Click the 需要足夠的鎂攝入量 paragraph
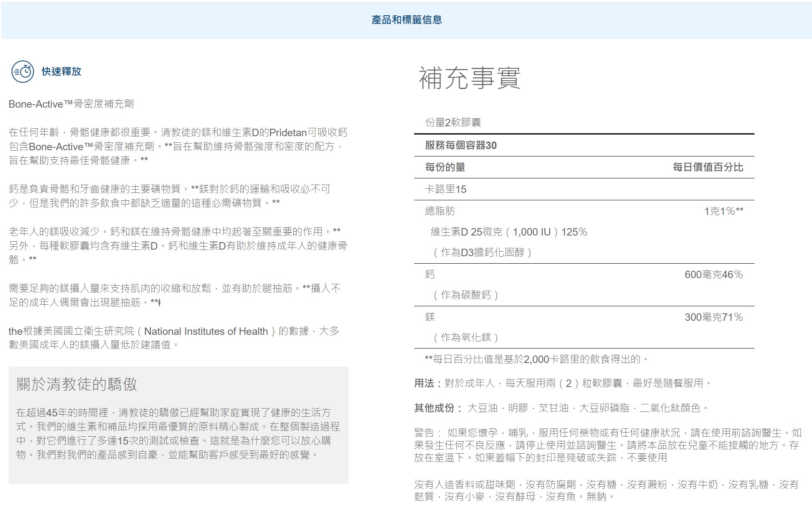Viewport: 812px width, 512px height. coord(175,295)
